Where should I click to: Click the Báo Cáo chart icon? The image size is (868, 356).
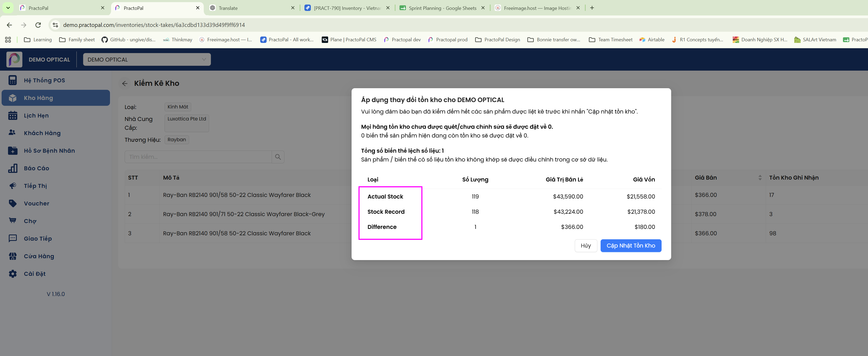[13, 168]
